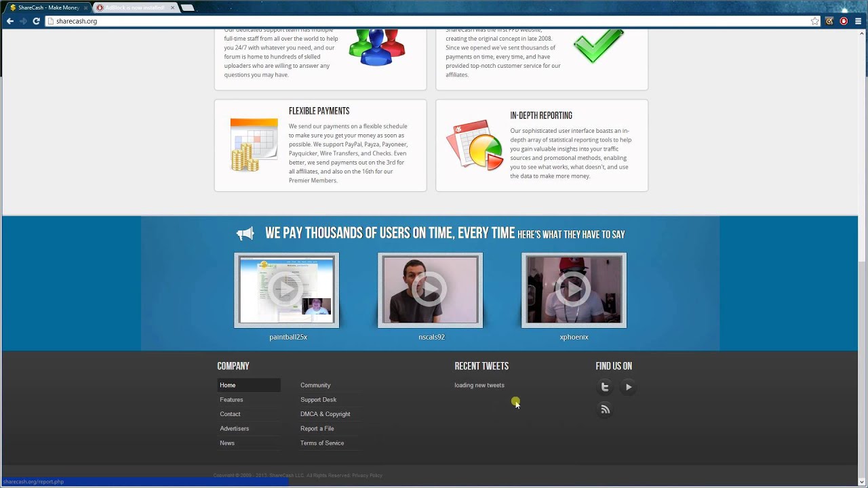
Task: Switch to the AdBlock is now installed tab
Action: click(135, 7)
